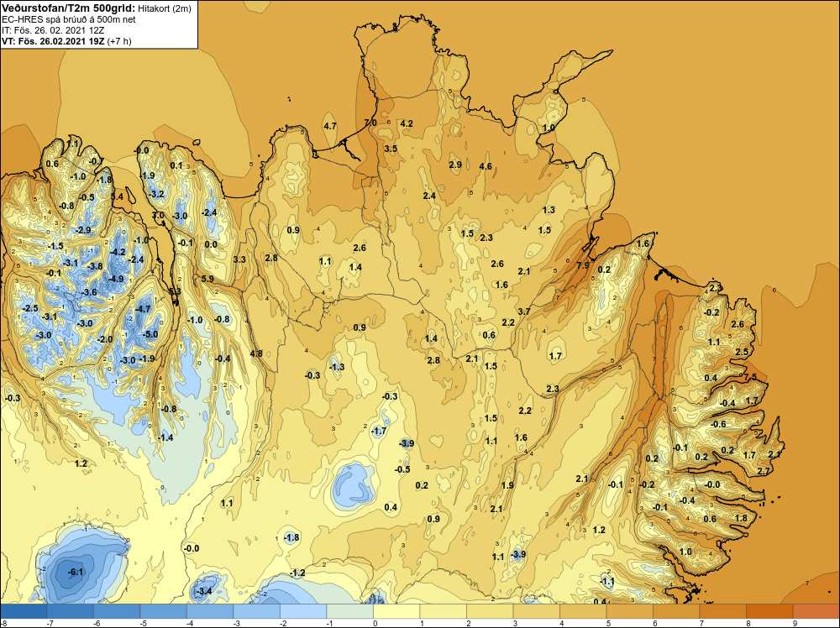The width and height of the screenshot is (840, 628).
Task: Click the 2.7 temperature value on the map
Action: click(764, 471)
